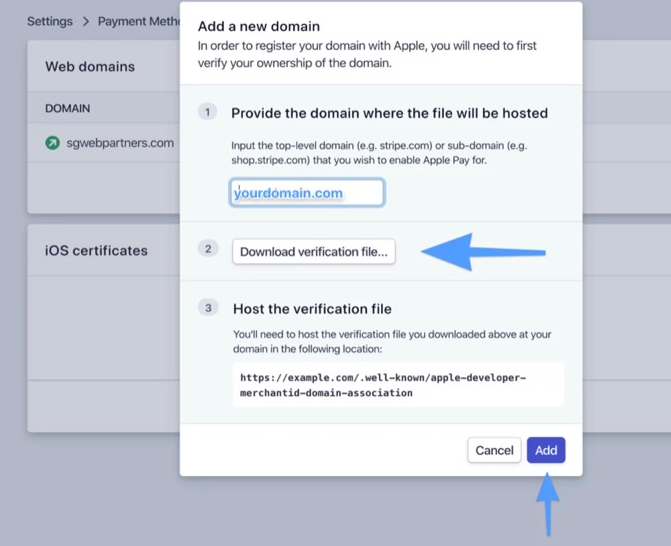This screenshot has width=671, height=546.
Task: Click the large blue arrow pointing at Download
Action: 483,252
